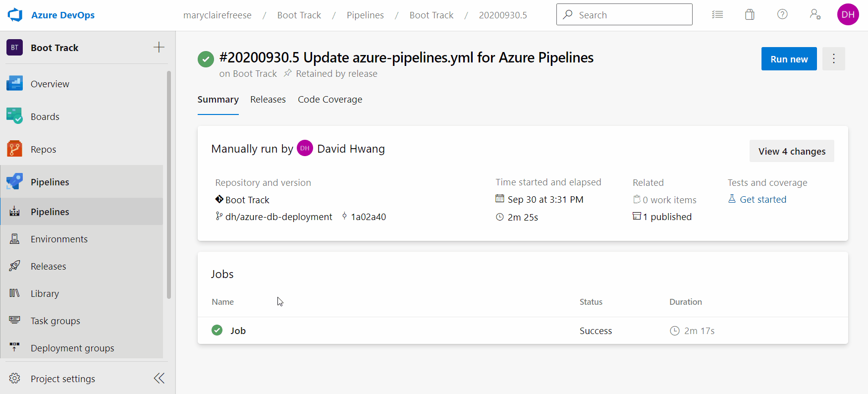Image resolution: width=868 pixels, height=394 pixels.
Task: Switch to the Code Coverage tab
Action: (x=330, y=100)
